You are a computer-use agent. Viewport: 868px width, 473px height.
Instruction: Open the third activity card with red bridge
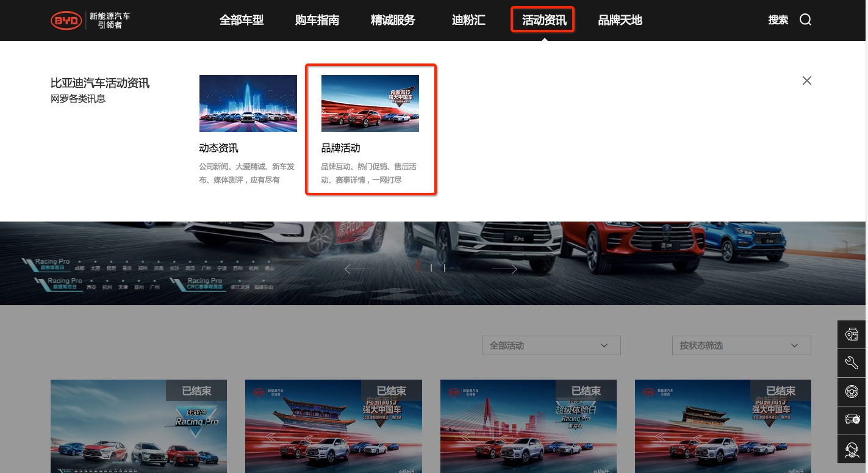click(528, 426)
